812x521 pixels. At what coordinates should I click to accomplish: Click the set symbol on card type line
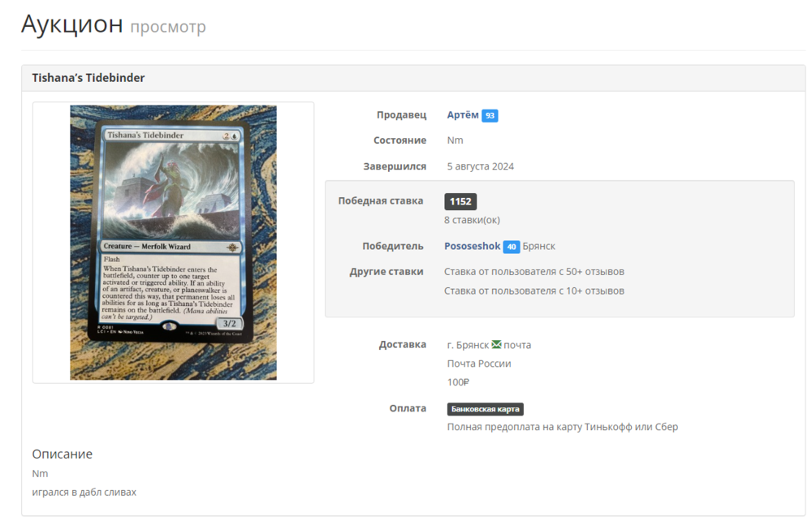pyautogui.click(x=232, y=248)
